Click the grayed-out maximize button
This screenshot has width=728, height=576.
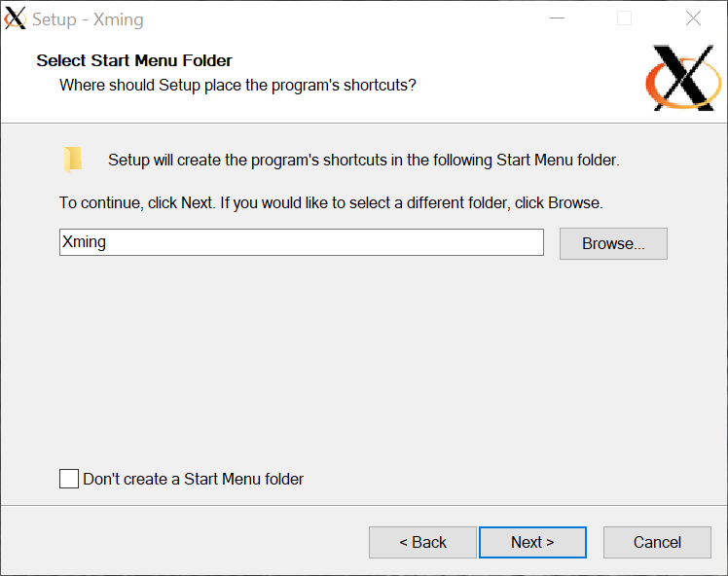tap(624, 18)
